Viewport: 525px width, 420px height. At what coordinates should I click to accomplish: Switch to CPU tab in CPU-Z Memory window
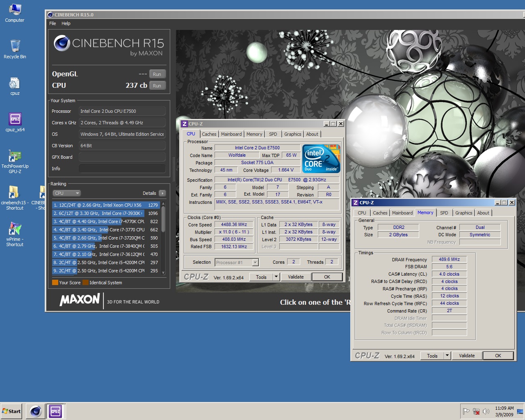pyautogui.click(x=362, y=213)
